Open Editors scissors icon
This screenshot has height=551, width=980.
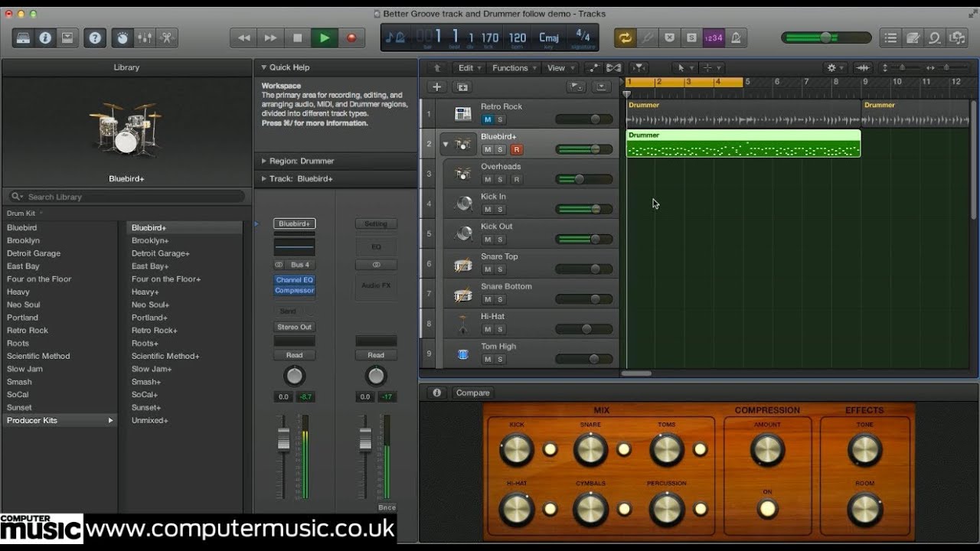167,37
